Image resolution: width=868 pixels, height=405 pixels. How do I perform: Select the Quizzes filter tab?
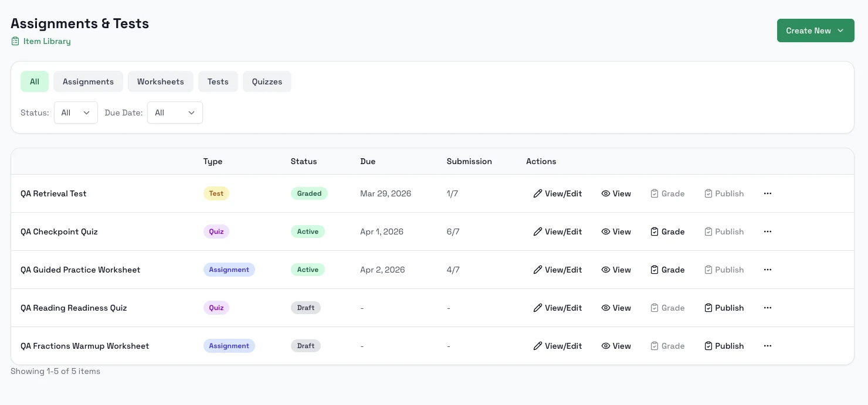267,81
